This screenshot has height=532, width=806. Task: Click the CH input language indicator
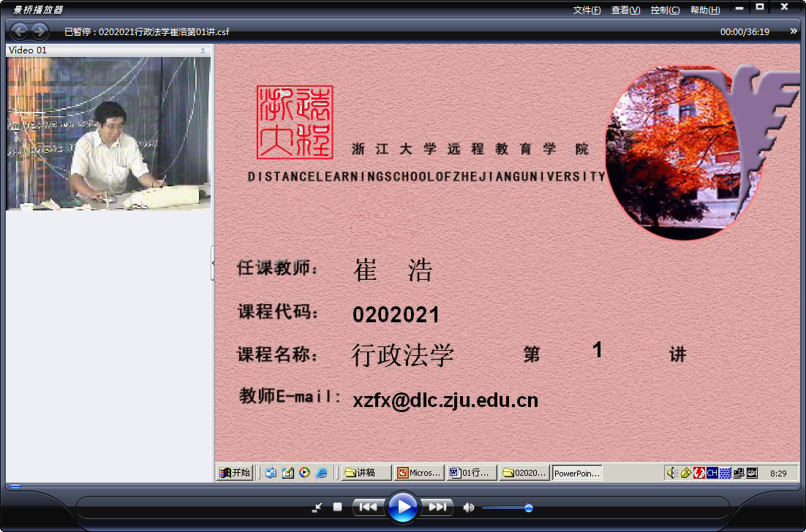coord(712,472)
